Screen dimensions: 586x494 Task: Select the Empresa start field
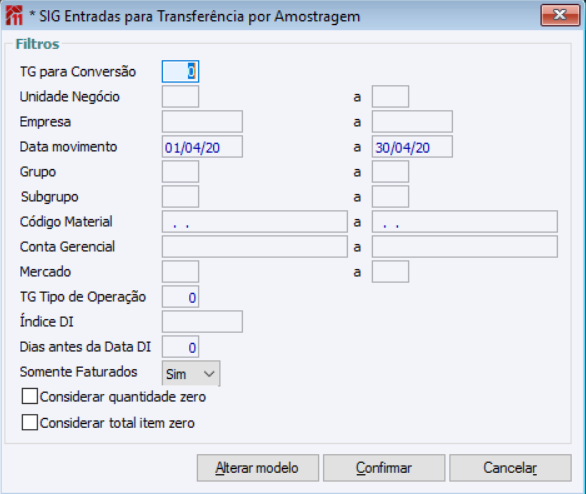pos(202,121)
